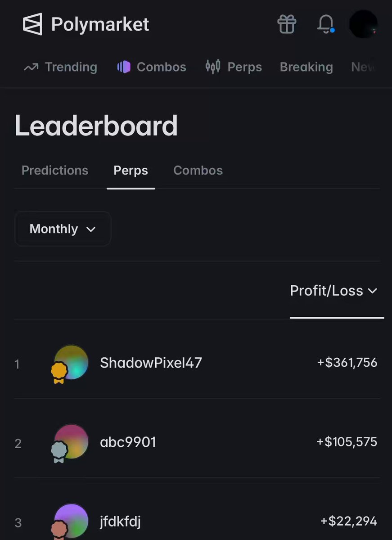
Task: Open the Monthly period dropdown
Action: click(x=63, y=229)
